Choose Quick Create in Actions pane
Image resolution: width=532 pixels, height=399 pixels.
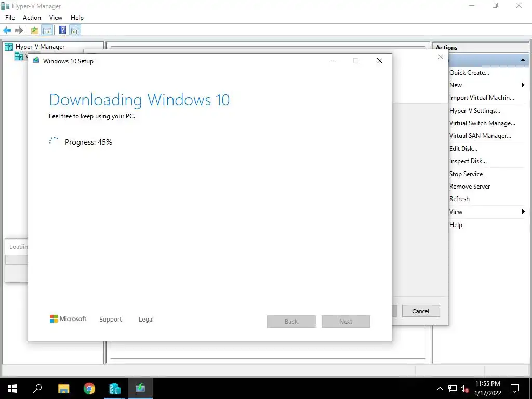tap(469, 73)
